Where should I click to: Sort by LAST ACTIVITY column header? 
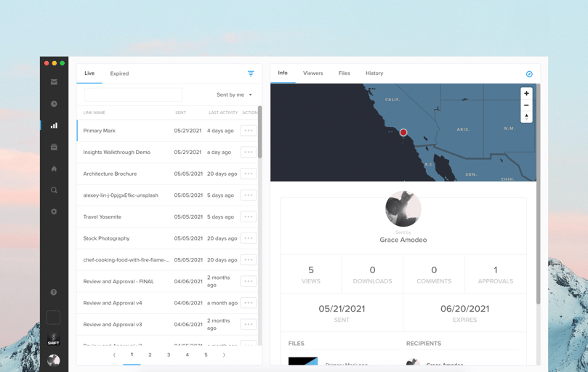coord(223,113)
